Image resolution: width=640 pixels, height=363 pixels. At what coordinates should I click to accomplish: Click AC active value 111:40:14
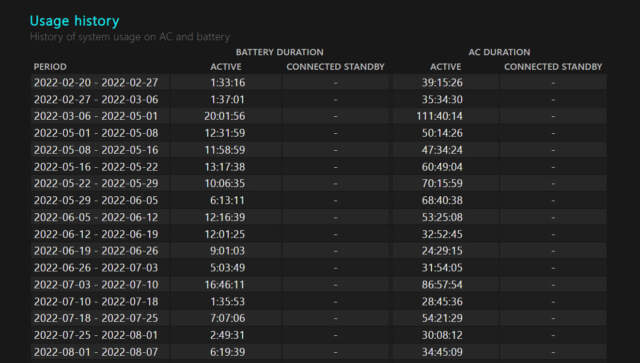[440, 116]
